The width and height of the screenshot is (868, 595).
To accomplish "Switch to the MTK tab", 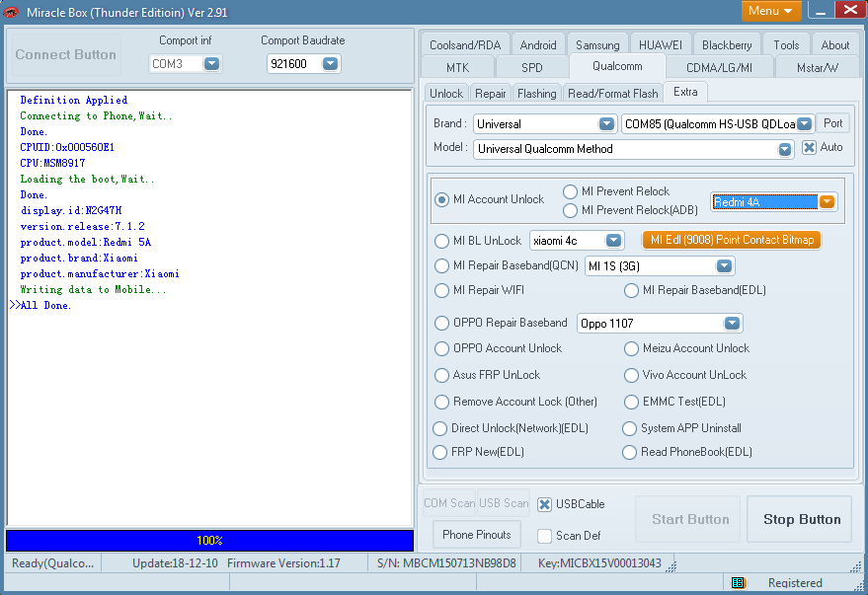I will pyautogui.click(x=458, y=67).
